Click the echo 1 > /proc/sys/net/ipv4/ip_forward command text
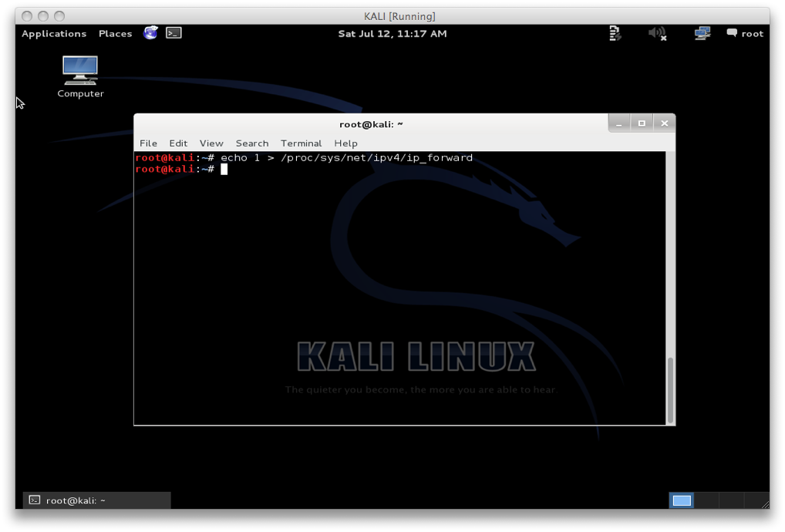 (x=346, y=157)
